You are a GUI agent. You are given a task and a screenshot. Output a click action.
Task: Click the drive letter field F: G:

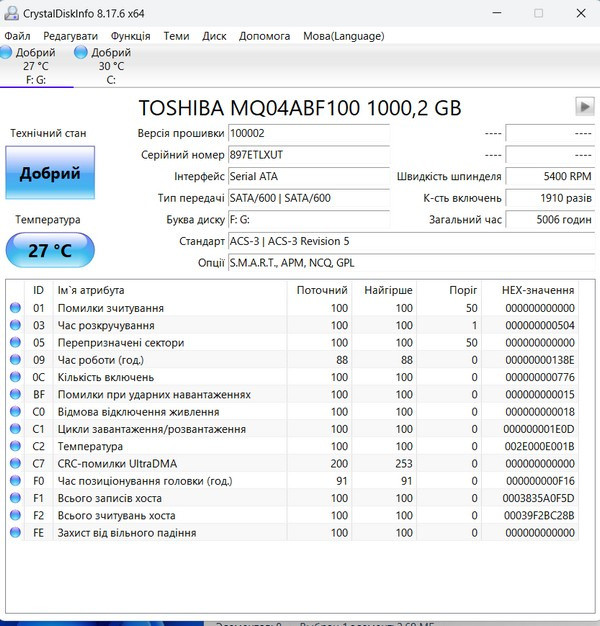tap(309, 220)
